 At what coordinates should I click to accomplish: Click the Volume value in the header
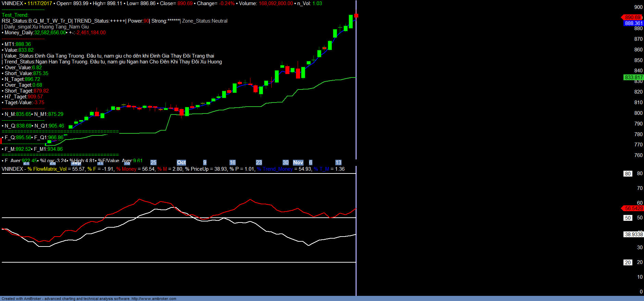pos(276,3)
